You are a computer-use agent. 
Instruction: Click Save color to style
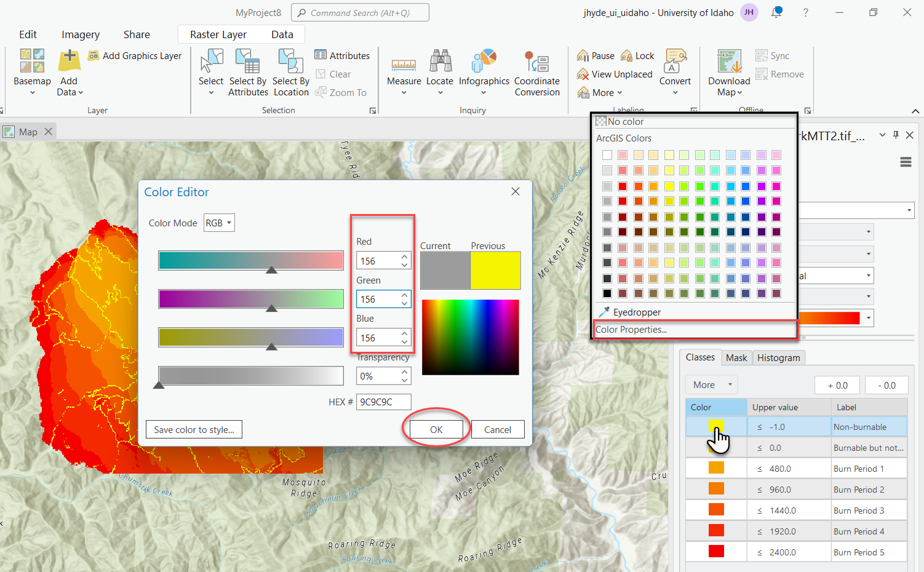pyautogui.click(x=194, y=429)
